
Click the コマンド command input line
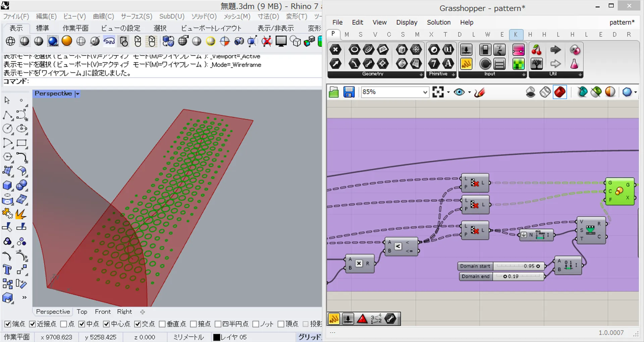tap(161, 81)
